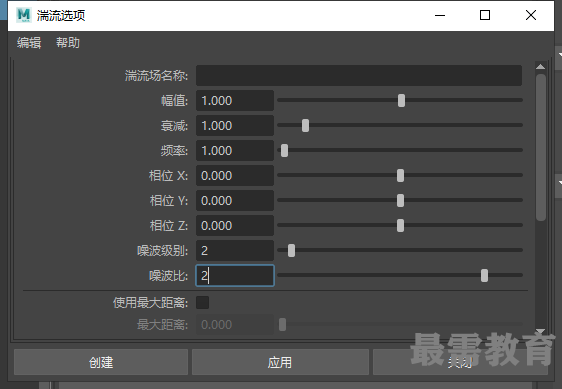The image size is (562, 389).
Task: Close the 湍流选项 window
Action: [531, 15]
